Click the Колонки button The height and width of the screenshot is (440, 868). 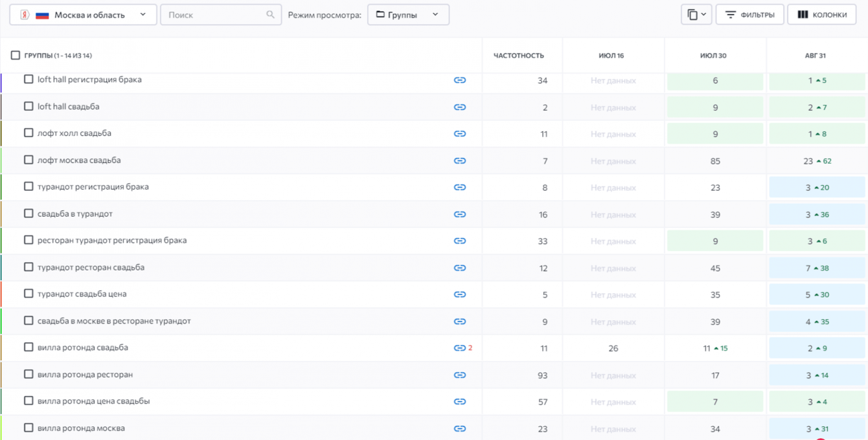[821, 15]
